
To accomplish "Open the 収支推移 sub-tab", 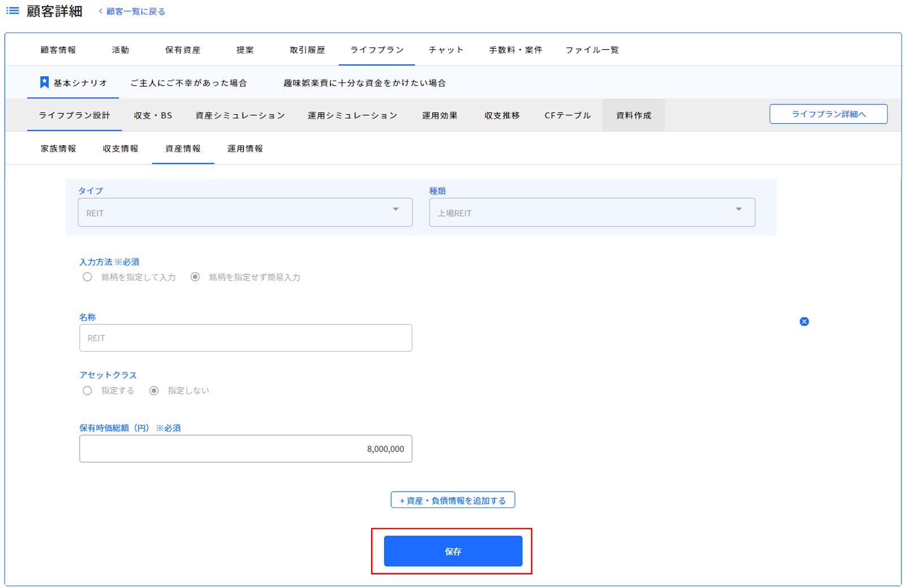I will click(x=502, y=115).
